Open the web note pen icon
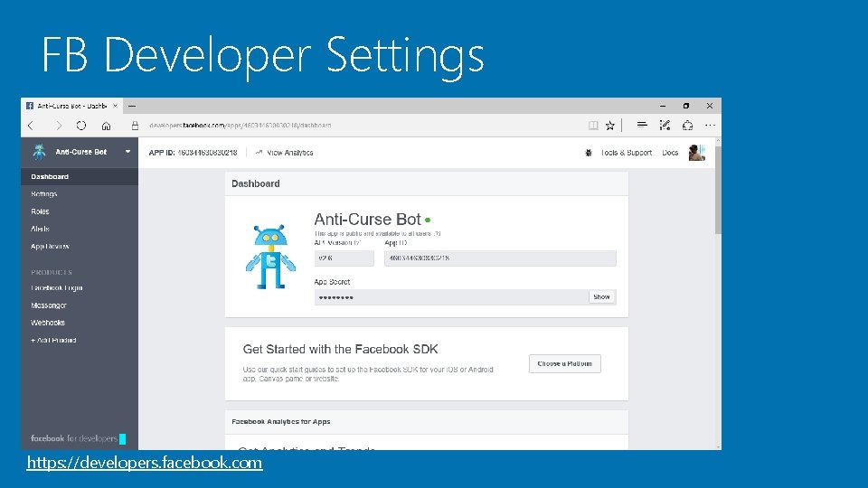Image resolution: width=868 pixels, height=488 pixels. (x=665, y=126)
